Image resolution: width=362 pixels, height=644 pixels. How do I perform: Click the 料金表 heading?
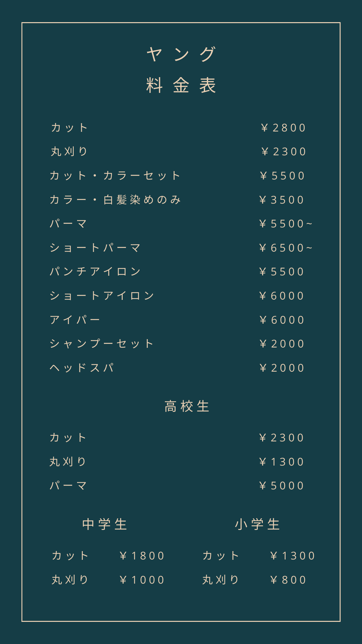pos(181,85)
